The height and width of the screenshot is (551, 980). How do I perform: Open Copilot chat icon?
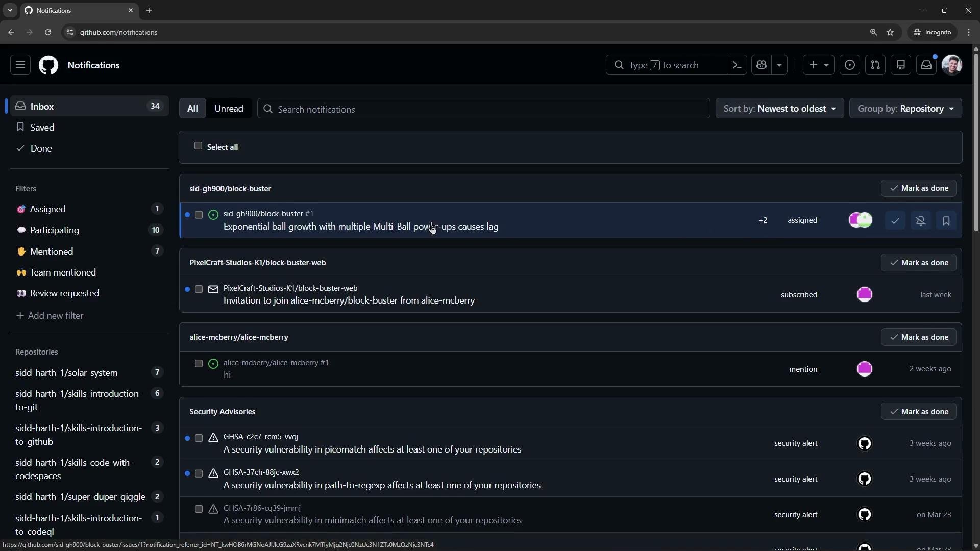click(762, 65)
